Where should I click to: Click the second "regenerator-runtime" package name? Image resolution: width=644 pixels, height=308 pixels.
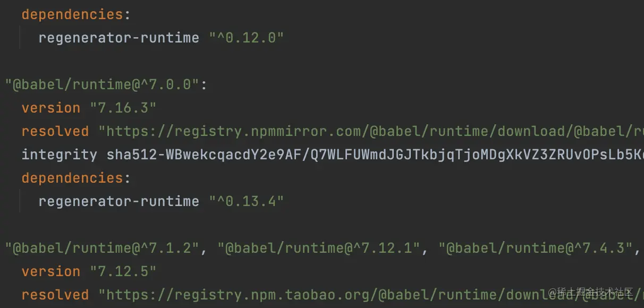point(119,201)
